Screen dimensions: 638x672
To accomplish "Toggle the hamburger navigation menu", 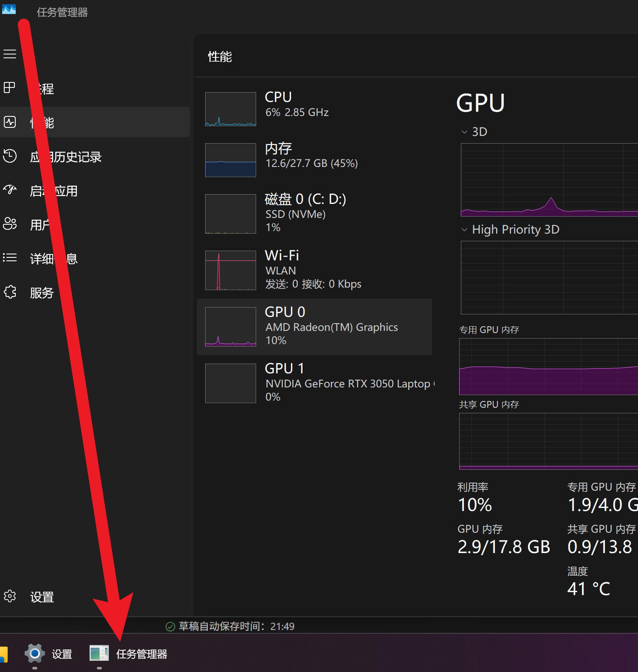I will coord(10,54).
